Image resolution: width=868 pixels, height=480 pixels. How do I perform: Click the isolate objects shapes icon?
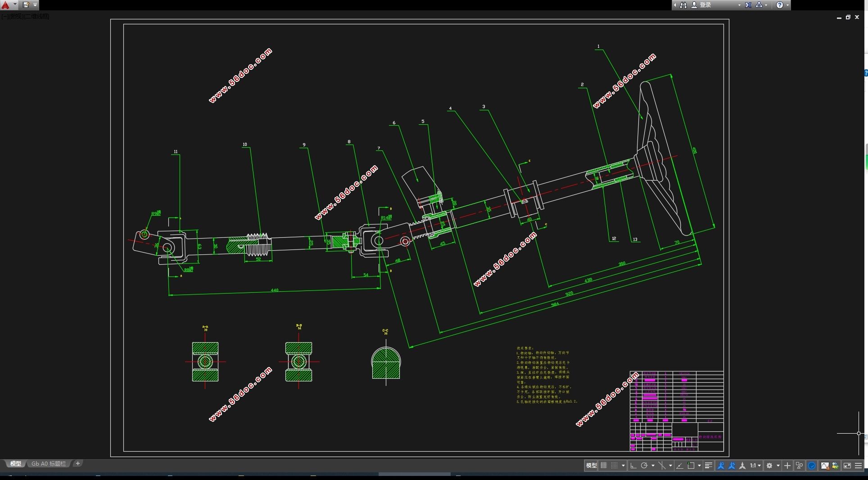[x=799, y=466]
